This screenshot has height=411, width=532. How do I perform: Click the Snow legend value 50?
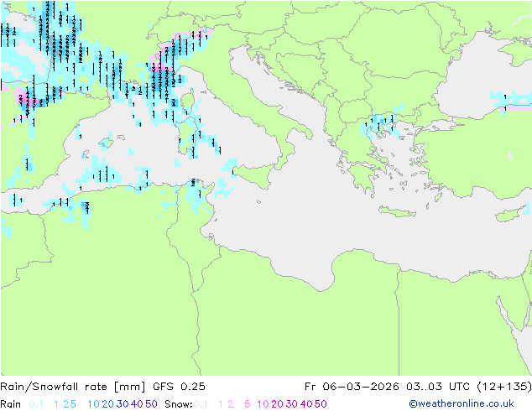[321, 404]
